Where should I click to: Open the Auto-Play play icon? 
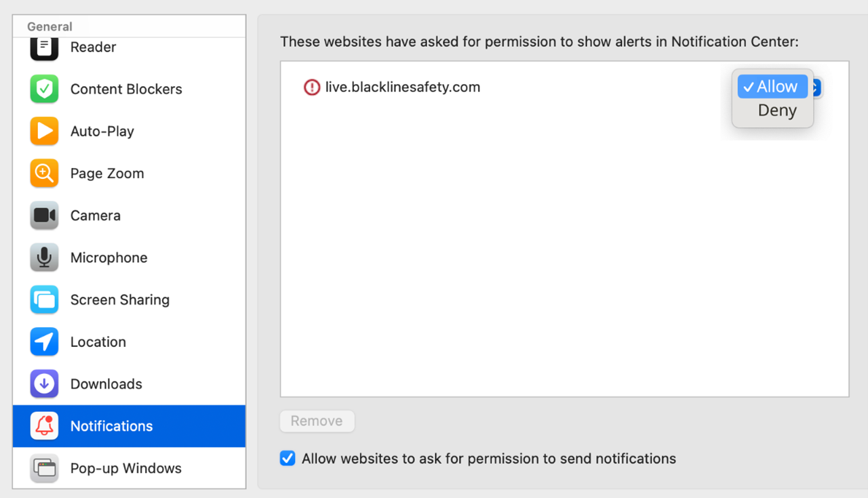(44, 131)
